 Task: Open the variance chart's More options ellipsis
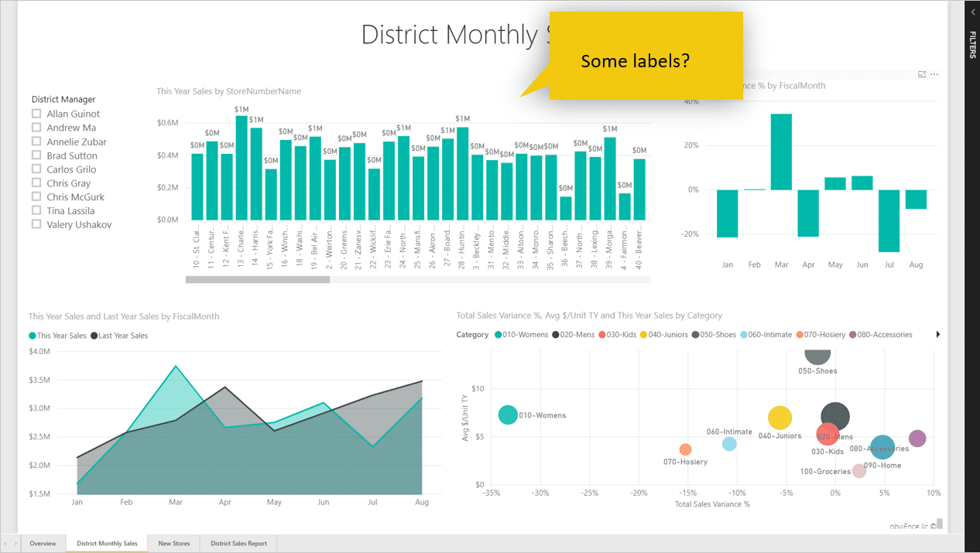click(x=934, y=74)
